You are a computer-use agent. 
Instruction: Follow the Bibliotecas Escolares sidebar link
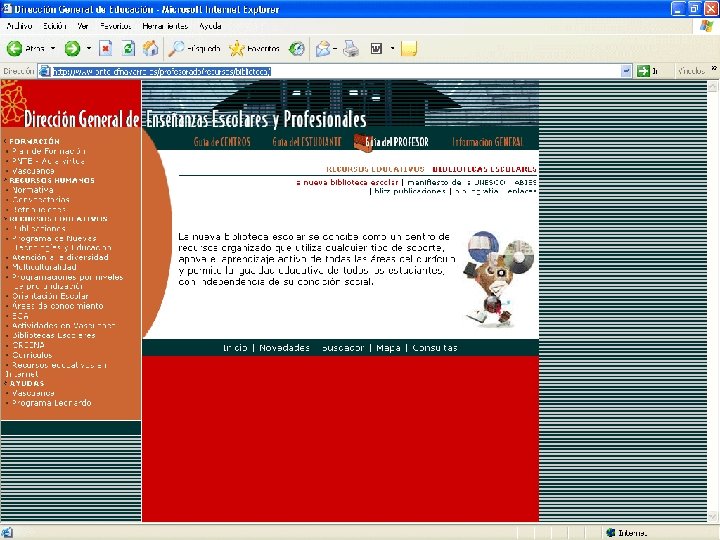[54, 335]
